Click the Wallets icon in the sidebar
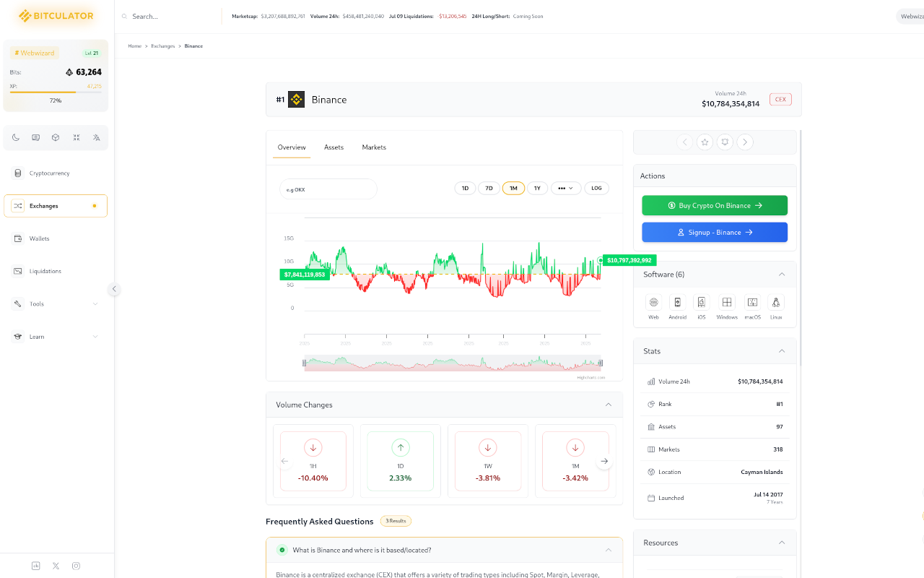 coord(18,238)
